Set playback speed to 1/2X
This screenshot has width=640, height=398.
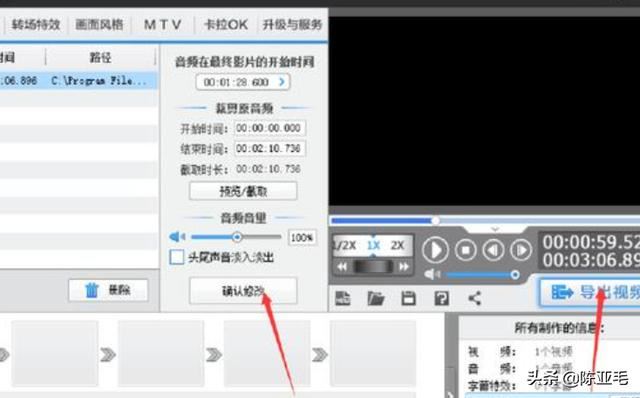coord(345,245)
